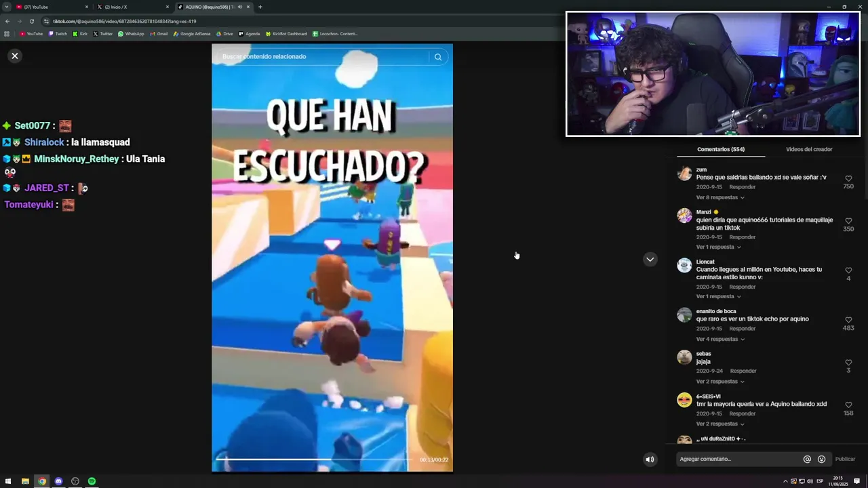Reply to zum's comment via Responder

(x=742, y=187)
